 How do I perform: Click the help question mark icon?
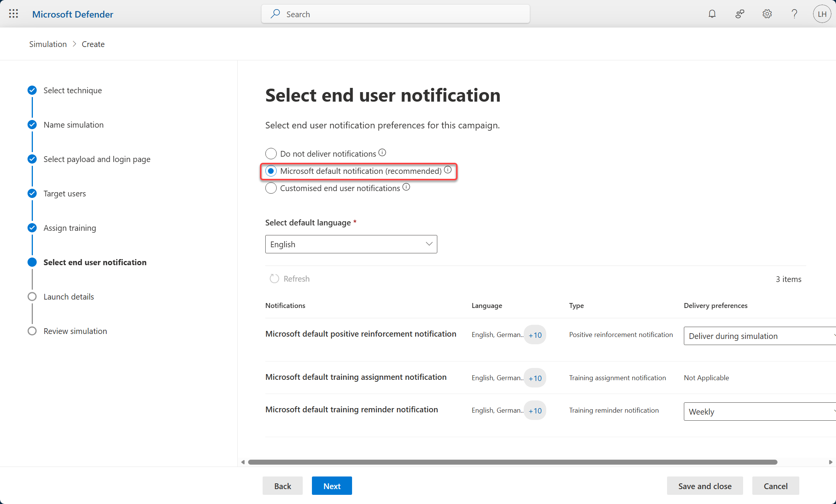pyautogui.click(x=794, y=14)
